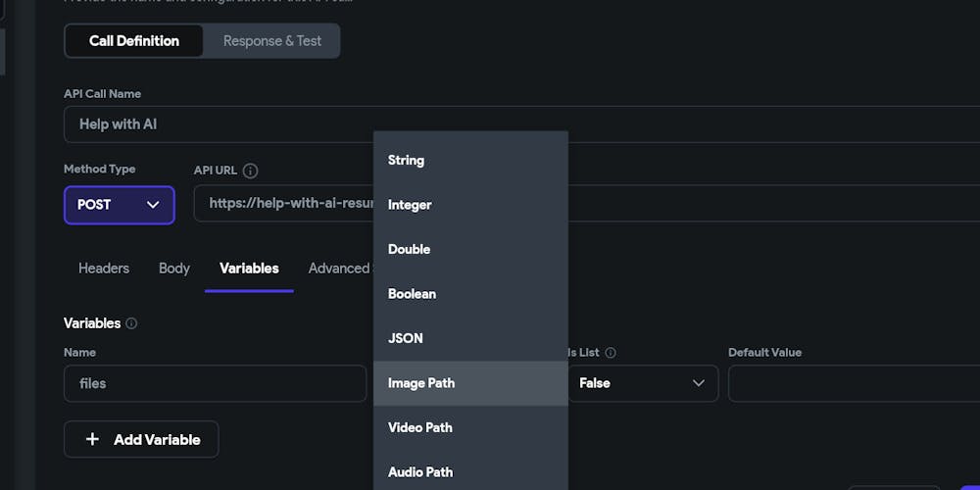Choose Integer from the type list

[410, 205]
